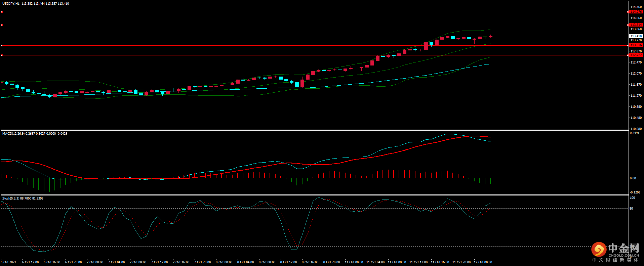Click the 12 Oct 00:00 time label
The image size is (644, 266).
click(483, 262)
